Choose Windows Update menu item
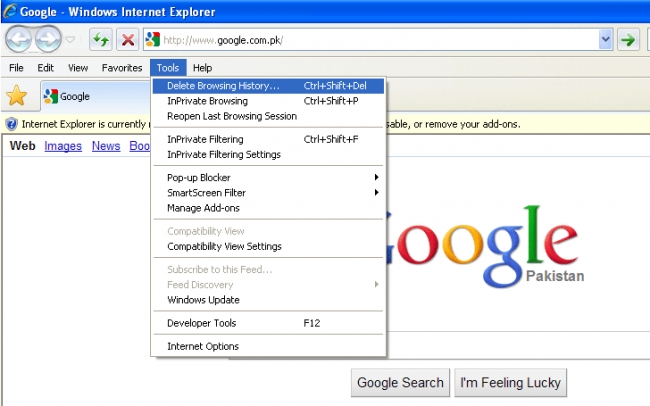The width and height of the screenshot is (650, 406). [x=268, y=300]
